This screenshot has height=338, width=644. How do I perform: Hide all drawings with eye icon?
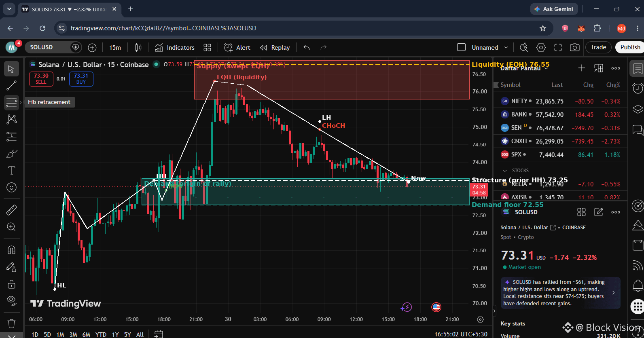point(11,301)
